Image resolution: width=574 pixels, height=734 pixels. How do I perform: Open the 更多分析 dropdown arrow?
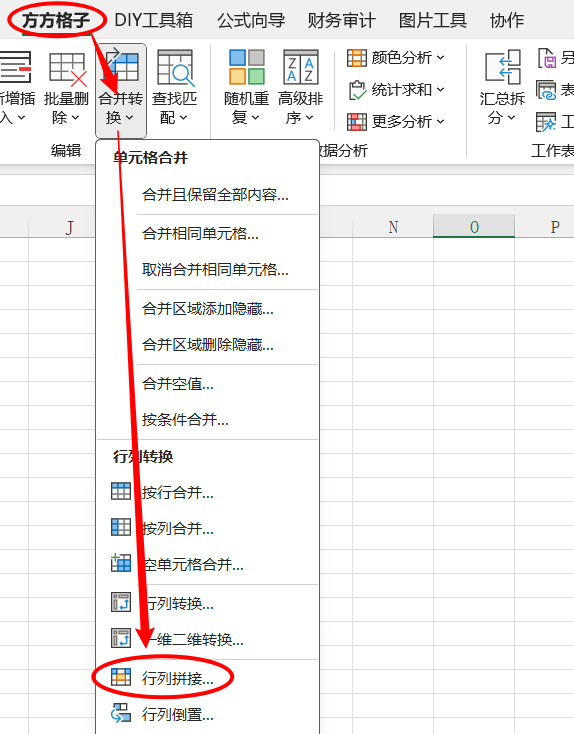[441, 122]
